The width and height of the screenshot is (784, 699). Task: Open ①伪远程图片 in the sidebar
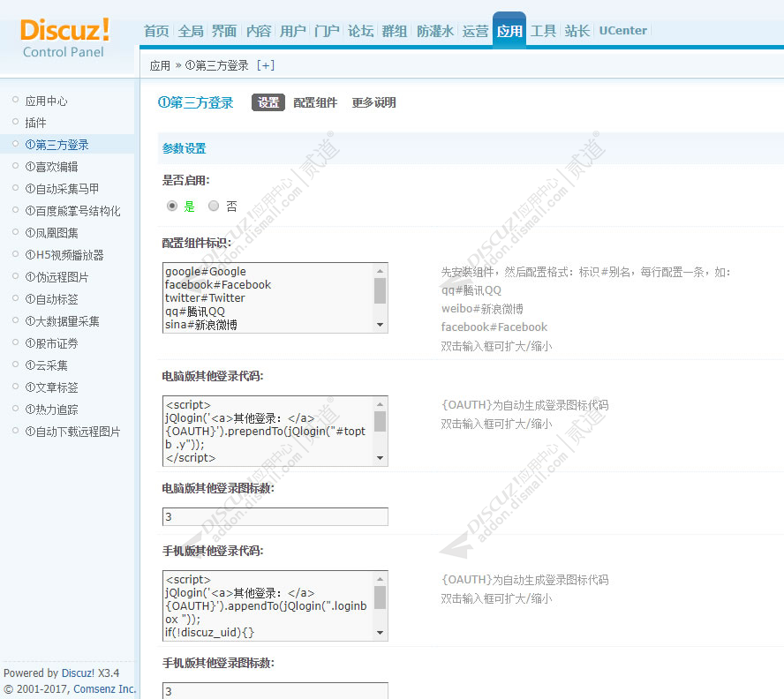[x=57, y=277]
